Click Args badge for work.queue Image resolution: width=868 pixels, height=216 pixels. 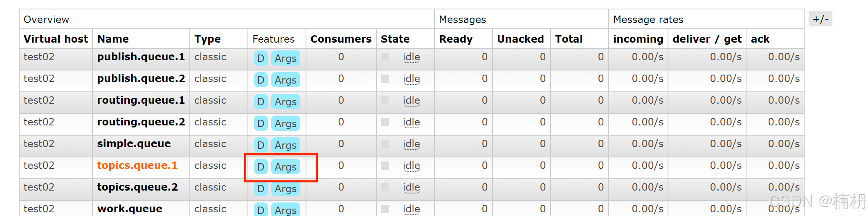click(286, 210)
